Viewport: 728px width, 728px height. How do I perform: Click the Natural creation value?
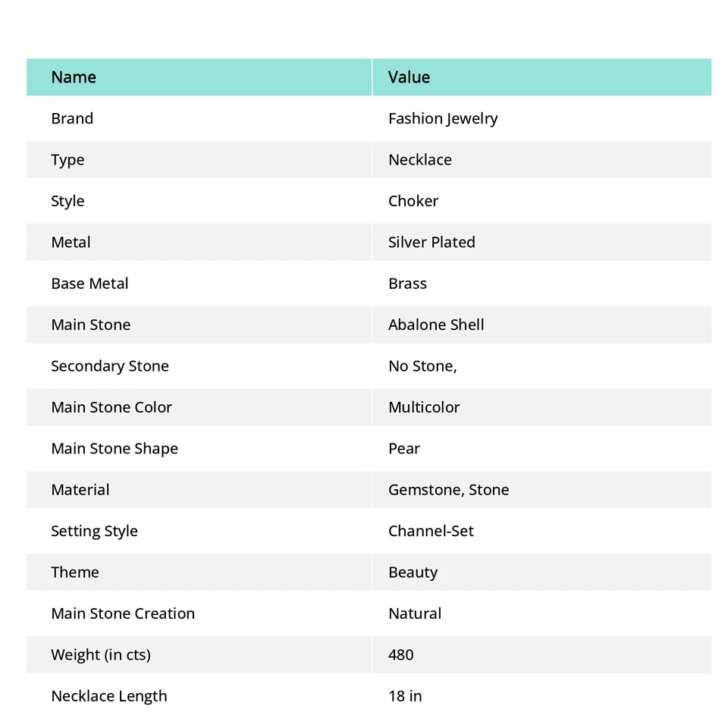point(415,613)
